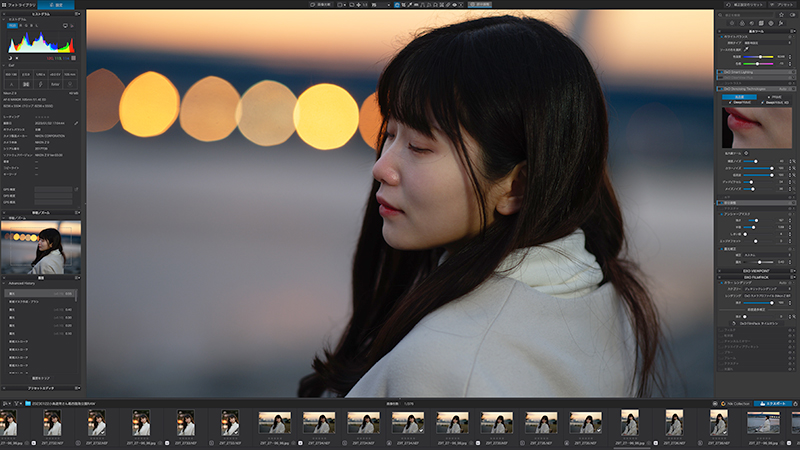Toggle show active corrections only switch
The height and width of the screenshot is (450, 800).
click(793, 15)
